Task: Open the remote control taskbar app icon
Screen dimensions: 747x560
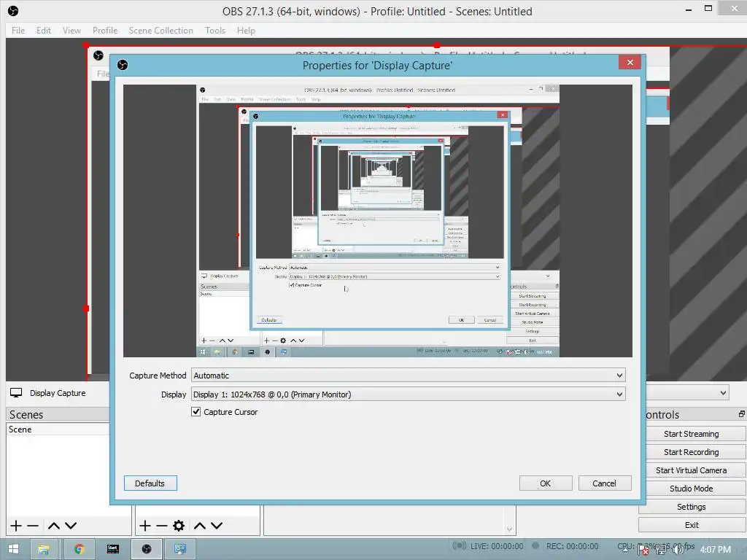Action: 180,549
